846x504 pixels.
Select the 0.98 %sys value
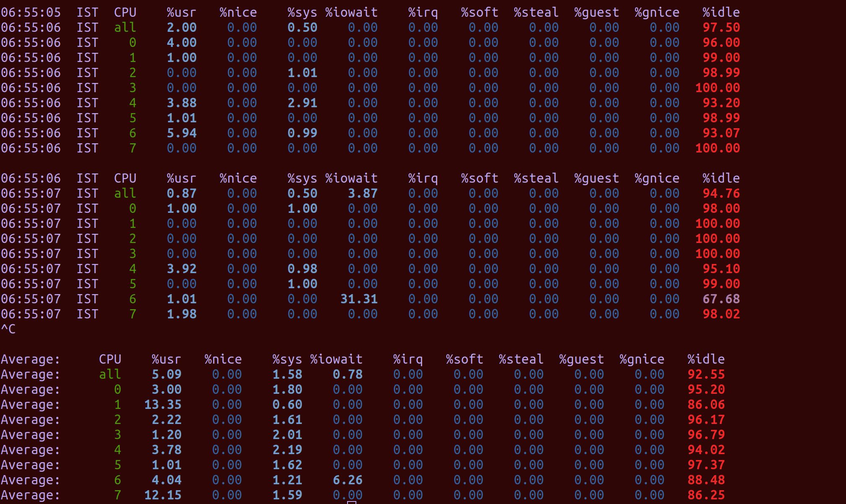tap(302, 269)
